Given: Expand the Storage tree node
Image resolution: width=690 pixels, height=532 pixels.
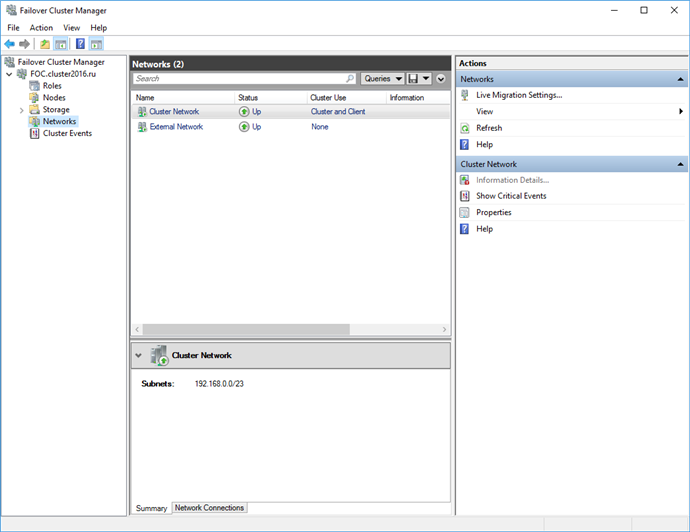Looking at the screenshot, I should 21,110.
